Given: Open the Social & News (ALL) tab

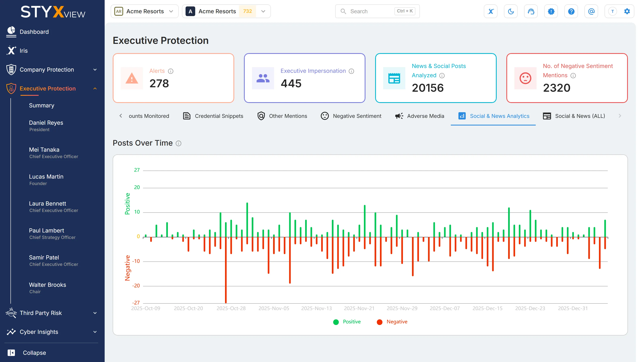Looking at the screenshot, I should point(574,116).
